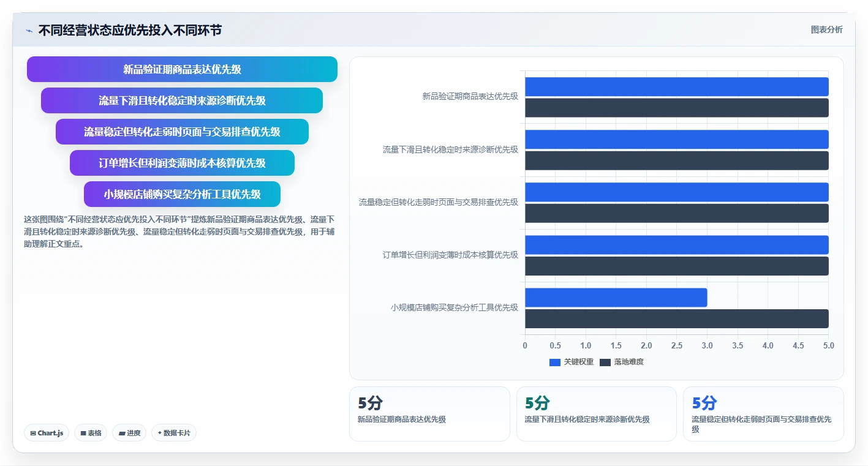Click the Chart.js tag chip
This screenshot has height=466, width=868.
click(x=47, y=433)
